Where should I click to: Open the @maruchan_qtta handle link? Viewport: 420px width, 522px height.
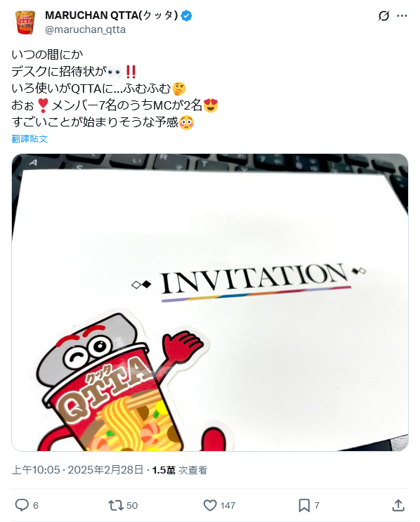click(85, 30)
